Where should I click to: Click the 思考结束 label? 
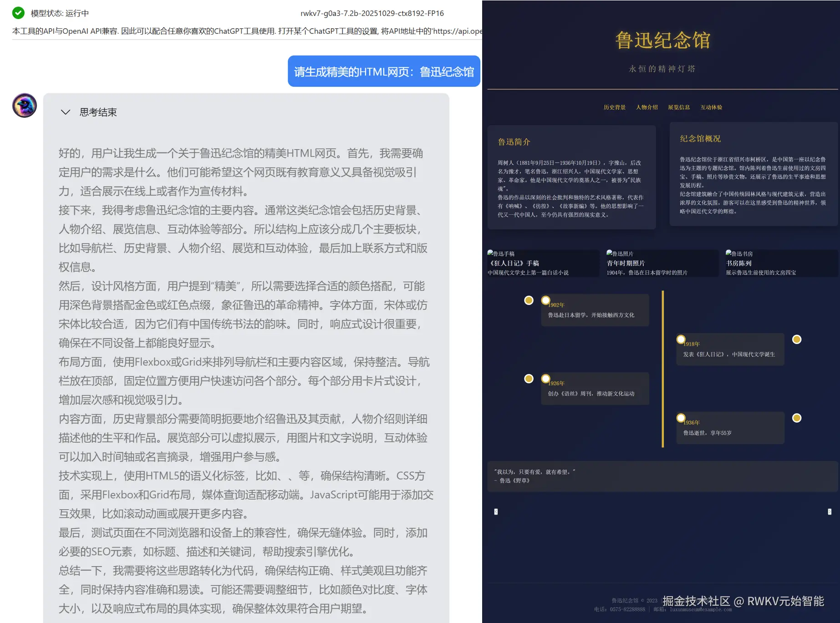(98, 112)
